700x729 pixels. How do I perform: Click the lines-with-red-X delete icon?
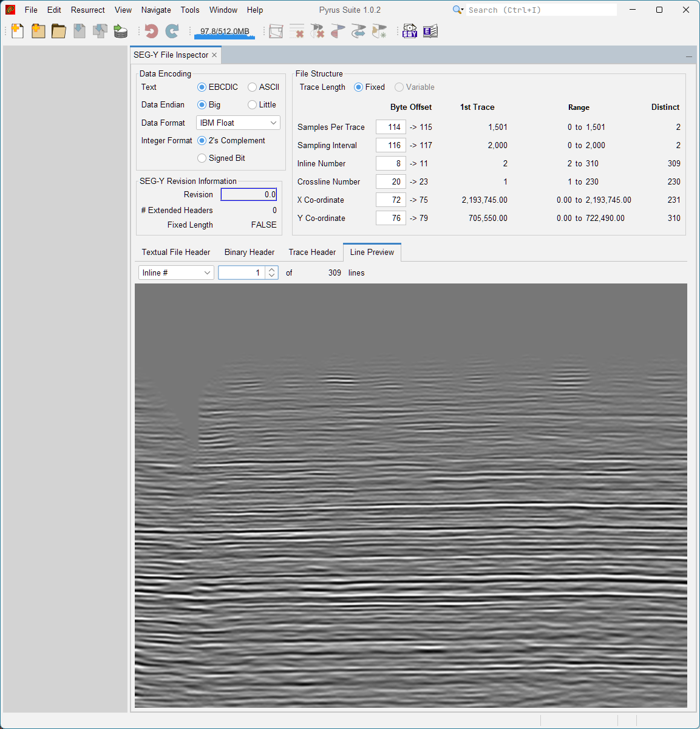pyautogui.click(x=297, y=31)
